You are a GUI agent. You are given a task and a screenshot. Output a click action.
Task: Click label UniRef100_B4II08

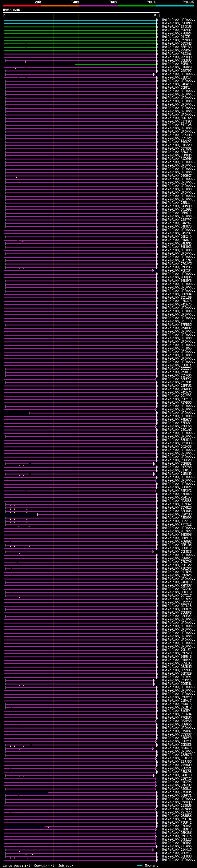pos(177,125)
